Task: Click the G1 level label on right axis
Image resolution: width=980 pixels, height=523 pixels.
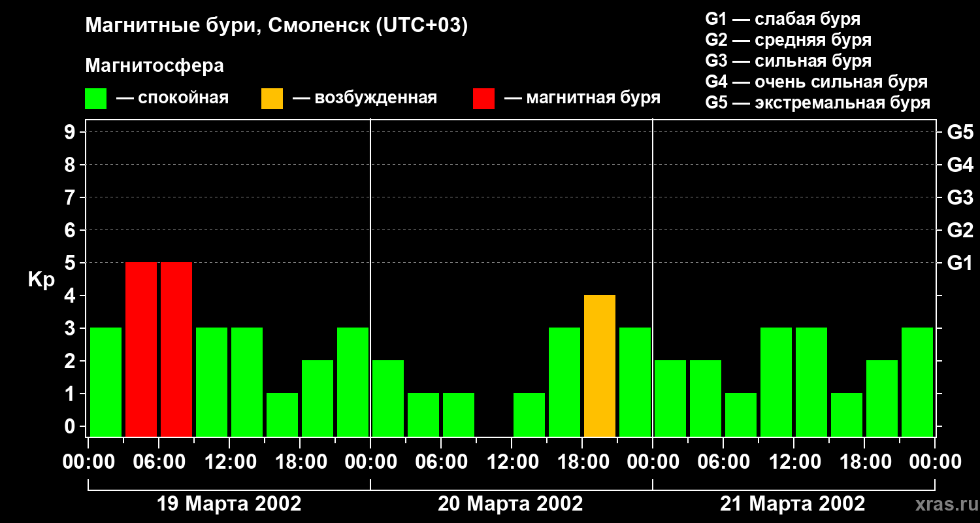Action: coord(960,263)
